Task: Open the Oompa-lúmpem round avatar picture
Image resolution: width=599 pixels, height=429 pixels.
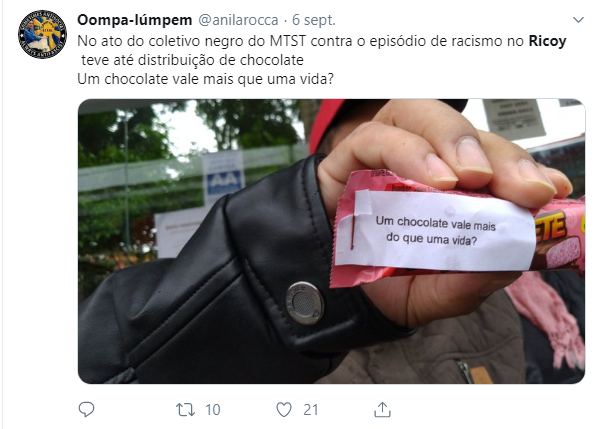Action: pos(42,34)
